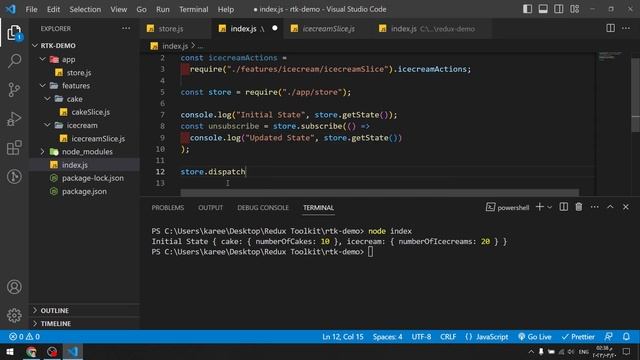Screen dimensions: 640x360
Task: Click the errors and warnings status indicator
Action: coord(24,337)
